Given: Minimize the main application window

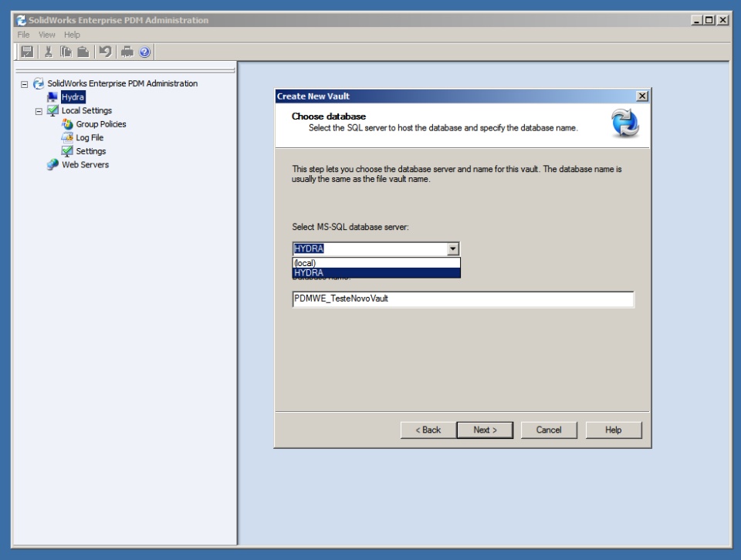Looking at the screenshot, I should tap(696, 20).
